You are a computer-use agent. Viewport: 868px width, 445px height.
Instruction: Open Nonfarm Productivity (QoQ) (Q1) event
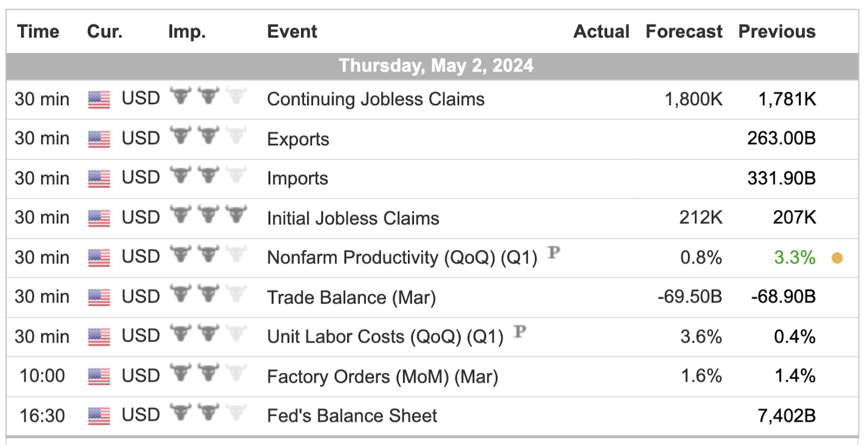click(x=402, y=257)
